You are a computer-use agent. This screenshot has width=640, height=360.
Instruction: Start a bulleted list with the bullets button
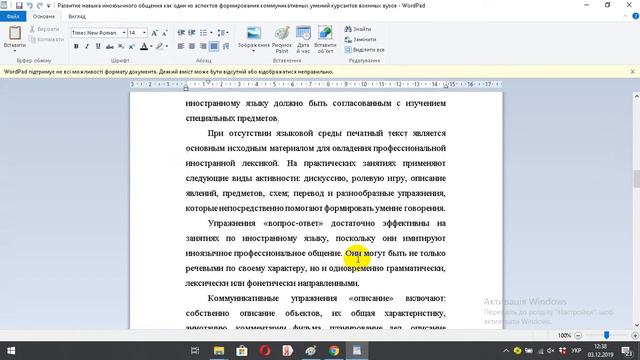[203, 33]
